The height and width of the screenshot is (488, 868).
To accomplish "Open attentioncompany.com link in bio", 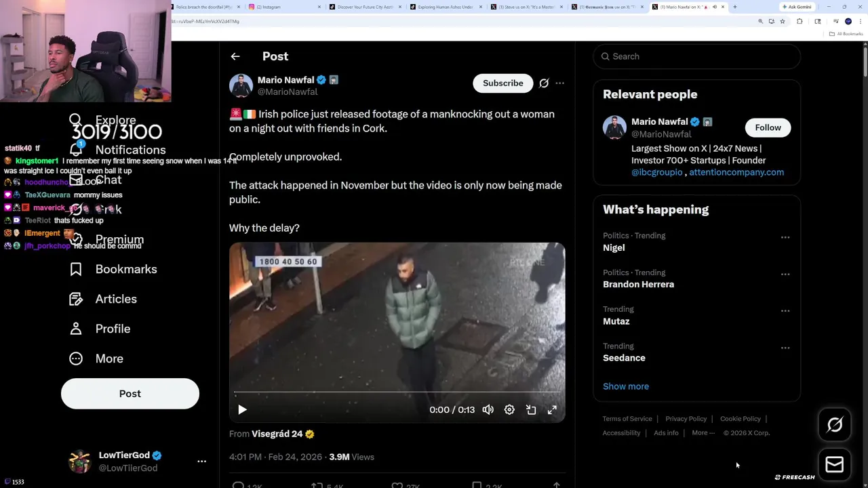I will point(736,172).
